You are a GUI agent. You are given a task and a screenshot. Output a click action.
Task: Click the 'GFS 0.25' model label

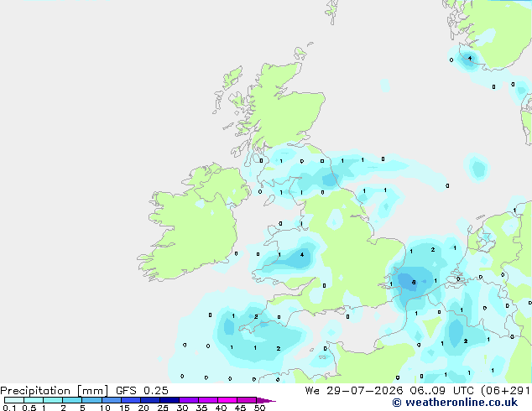click(142, 391)
